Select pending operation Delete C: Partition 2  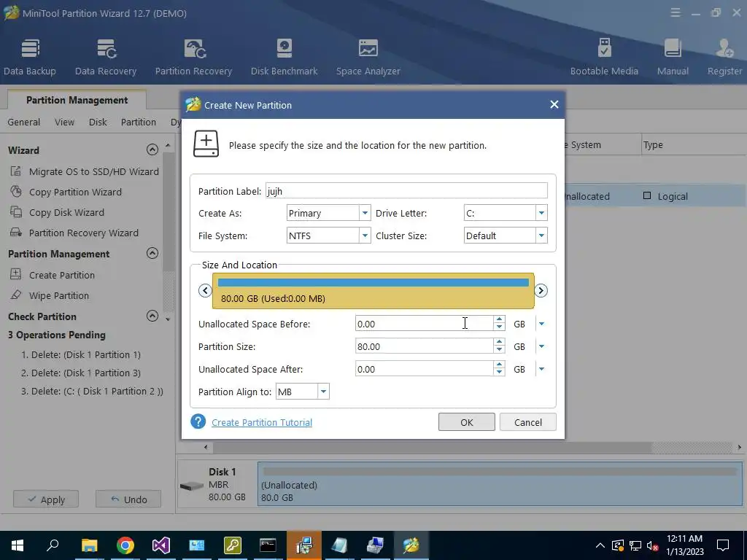pos(92,391)
